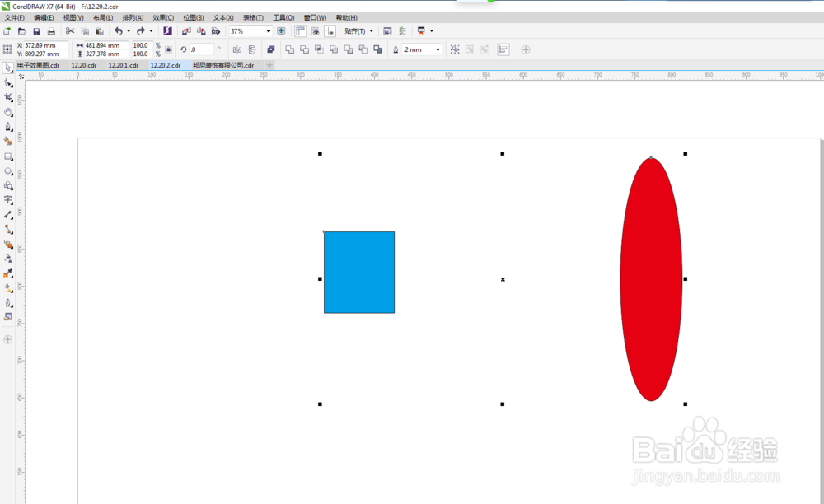Click the Weld shapes icon
Screen dimensions: 824x504
[x=289, y=49]
